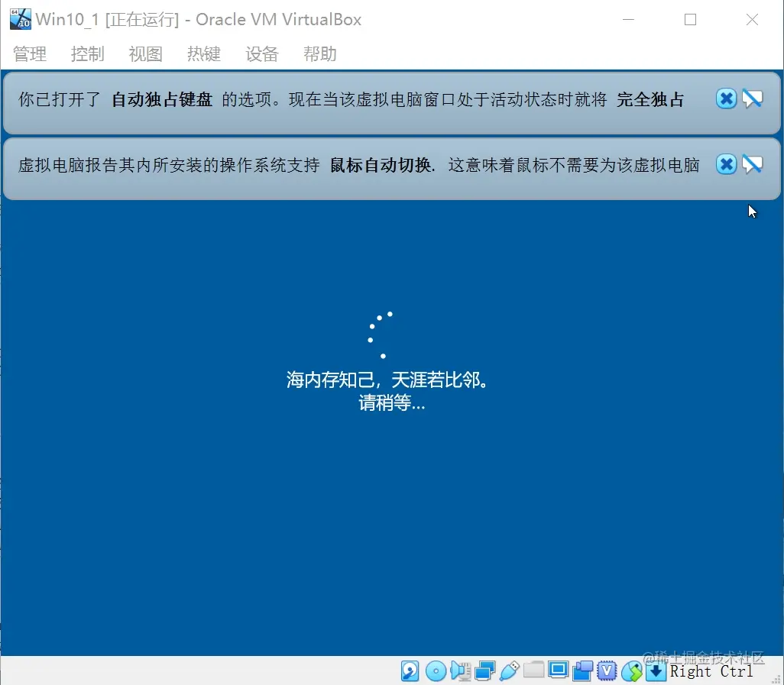
Task: Select the audio status icon
Action: pos(461,670)
